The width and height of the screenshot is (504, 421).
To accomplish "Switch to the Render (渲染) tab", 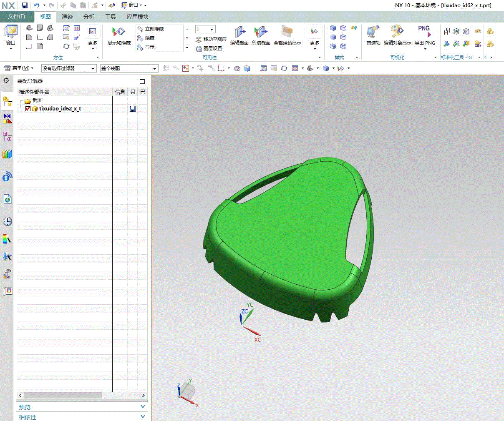I will (67, 17).
